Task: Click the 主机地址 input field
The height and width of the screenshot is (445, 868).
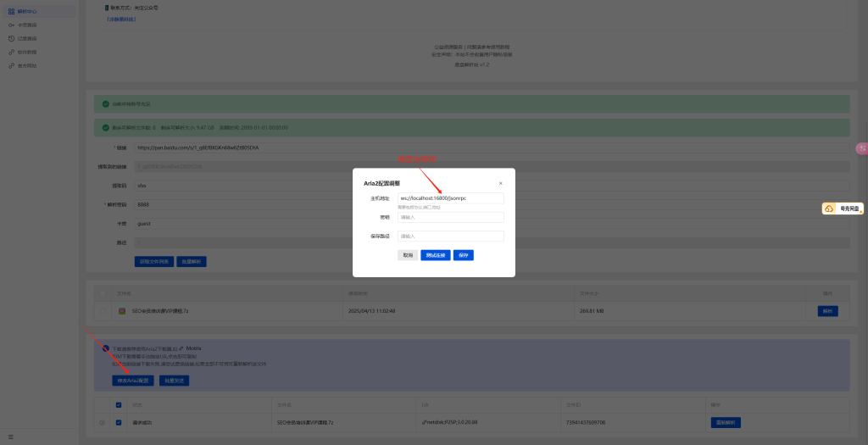Action: 450,198
